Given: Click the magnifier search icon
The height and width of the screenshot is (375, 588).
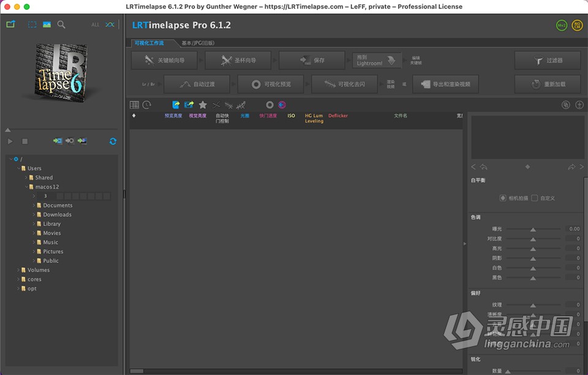Looking at the screenshot, I should [x=61, y=25].
